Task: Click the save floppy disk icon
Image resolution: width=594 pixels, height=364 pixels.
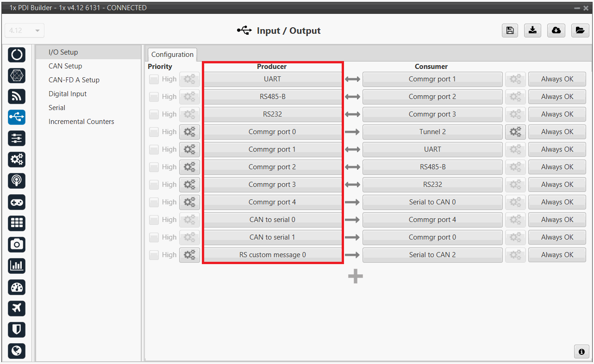Action: click(510, 31)
